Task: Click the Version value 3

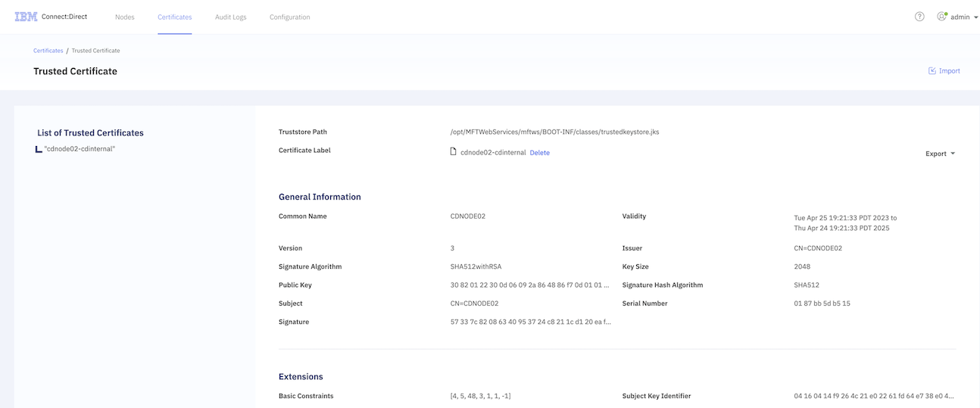Action: [452, 248]
